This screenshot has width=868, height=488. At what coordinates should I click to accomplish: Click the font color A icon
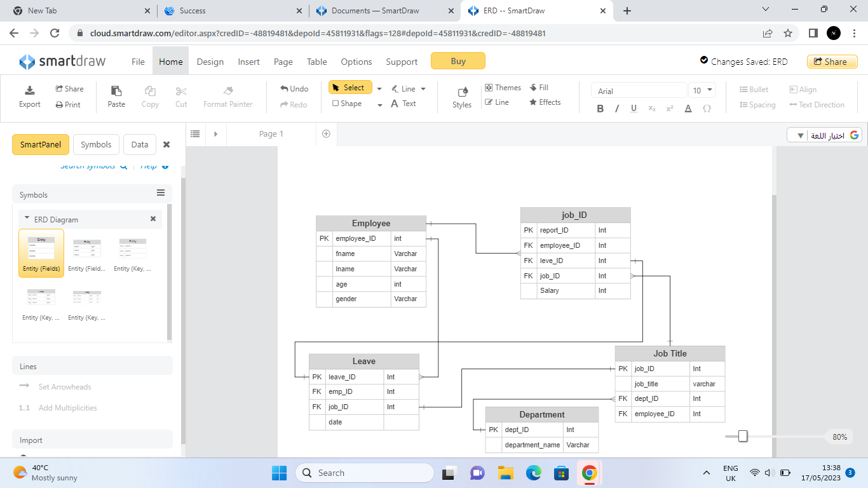pos(688,109)
